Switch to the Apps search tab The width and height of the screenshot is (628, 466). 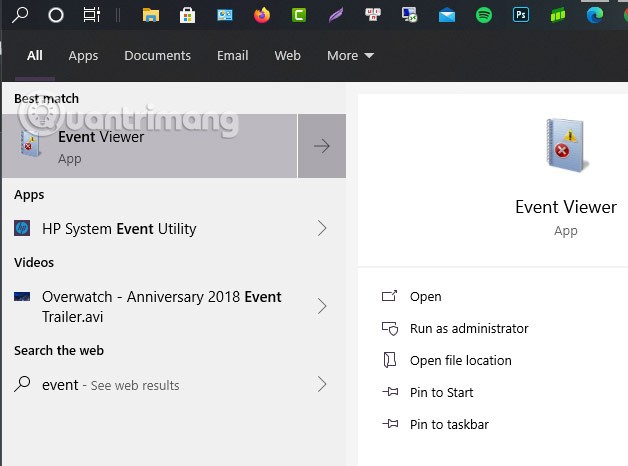pyautogui.click(x=83, y=56)
